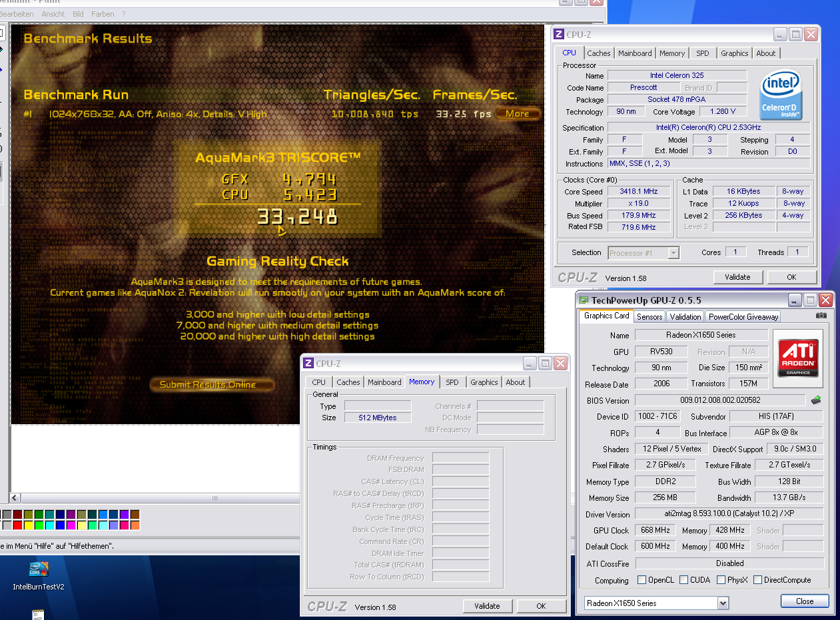Screen dimensions: 840x620
Task: Open the Memory tab in the upper CPU-Z window
Action: [672, 53]
